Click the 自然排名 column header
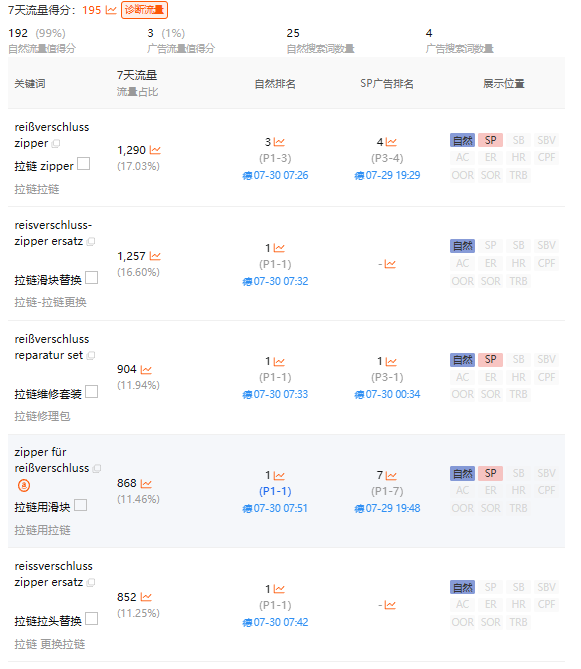 (275, 84)
